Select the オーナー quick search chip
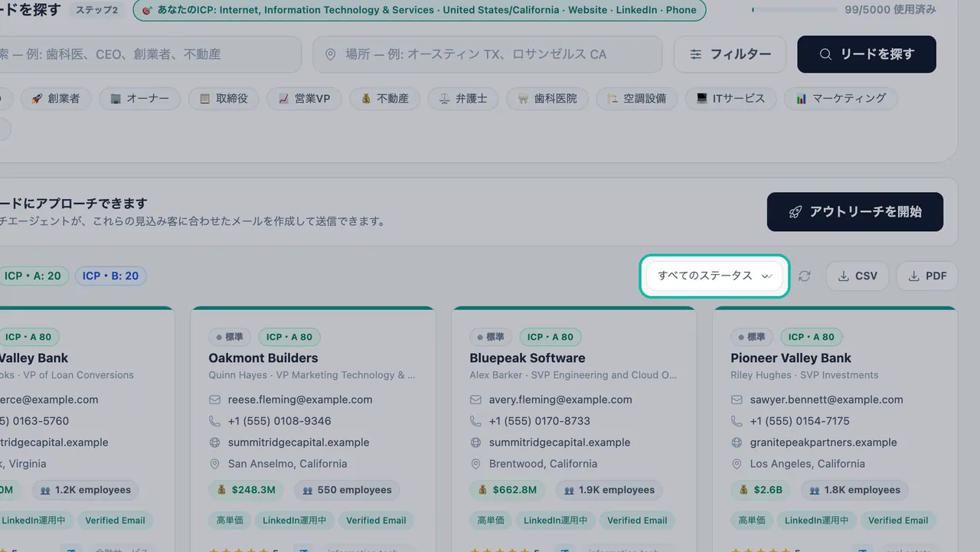 pos(139,99)
